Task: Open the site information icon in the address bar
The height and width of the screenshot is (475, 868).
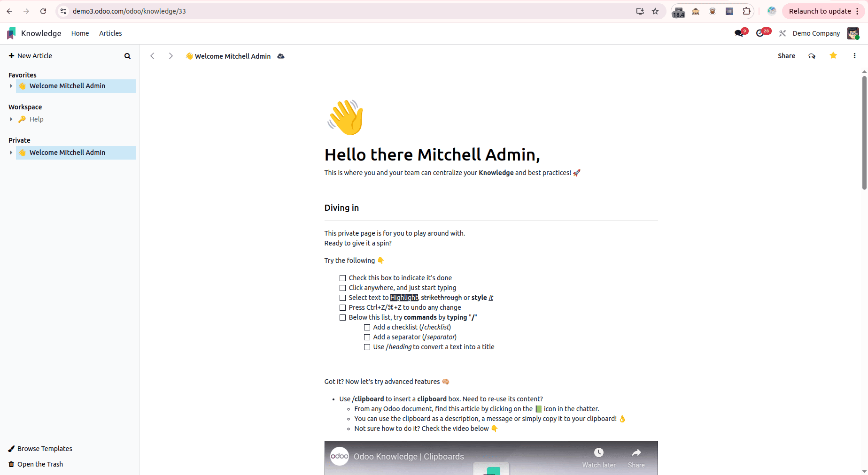Action: [x=63, y=11]
